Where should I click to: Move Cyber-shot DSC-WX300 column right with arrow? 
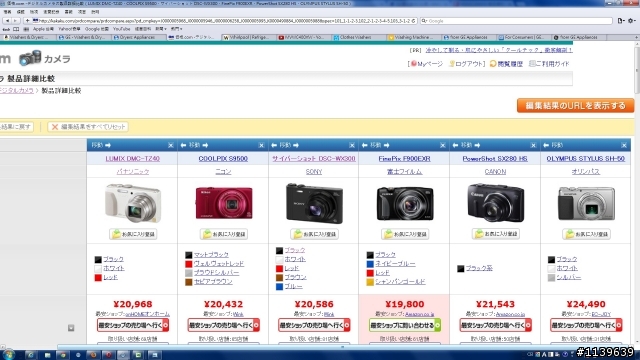[296, 145]
